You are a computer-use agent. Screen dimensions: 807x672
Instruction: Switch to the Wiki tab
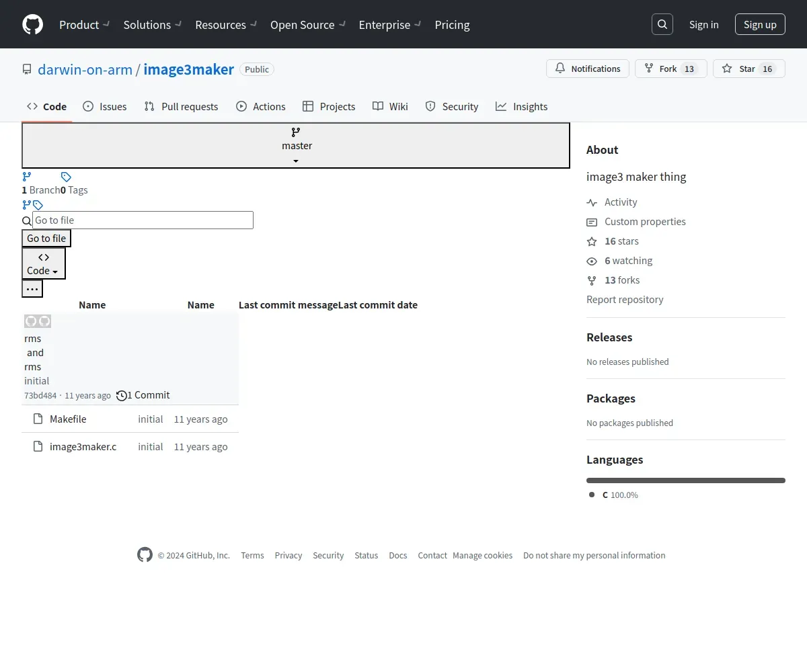(390, 106)
